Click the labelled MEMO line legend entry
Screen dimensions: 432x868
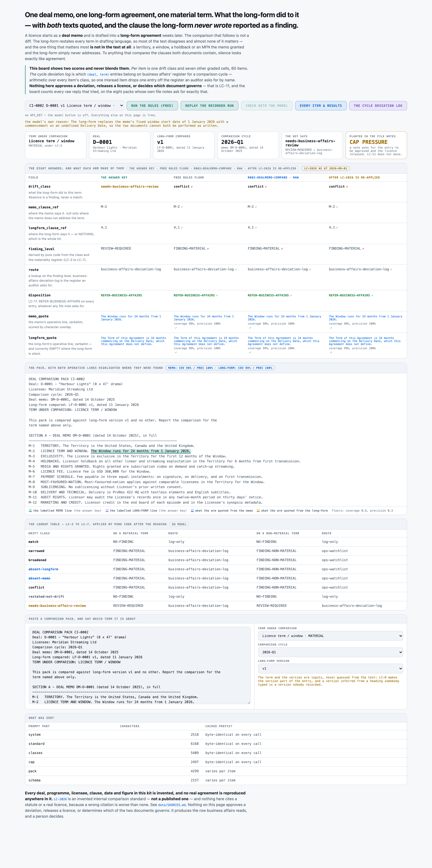tap(65, 511)
